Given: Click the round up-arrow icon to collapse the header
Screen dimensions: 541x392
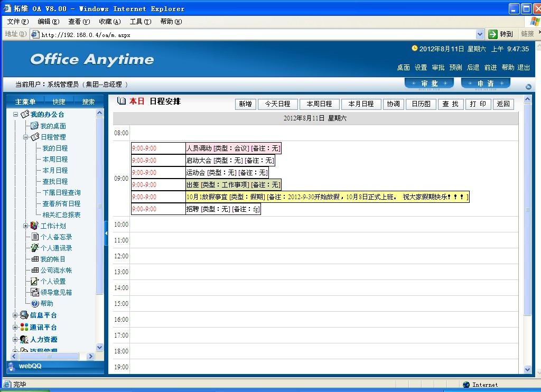Looking at the screenshot, I should (528, 87).
